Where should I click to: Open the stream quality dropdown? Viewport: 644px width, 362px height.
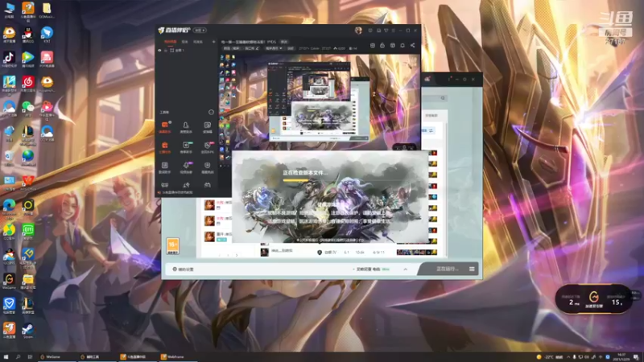click(x=274, y=48)
